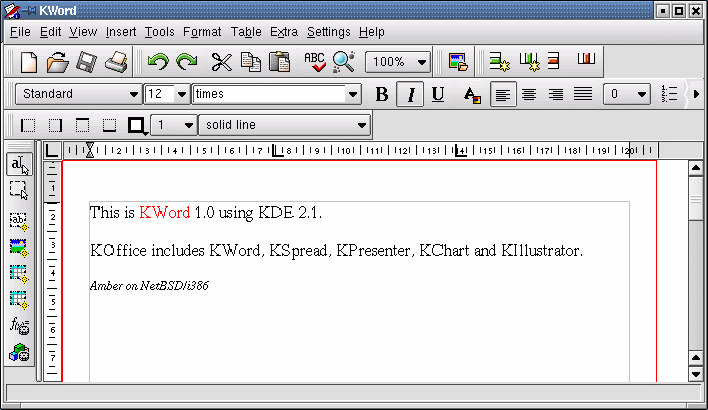This screenshot has height=410, width=708.
Task: Undo the last action with the green arrow
Action: click(x=158, y=62)
